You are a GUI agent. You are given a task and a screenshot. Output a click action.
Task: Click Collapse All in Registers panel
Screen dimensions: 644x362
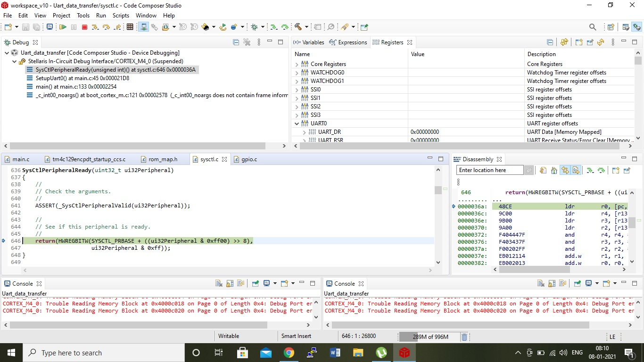[x=550, y=42]
